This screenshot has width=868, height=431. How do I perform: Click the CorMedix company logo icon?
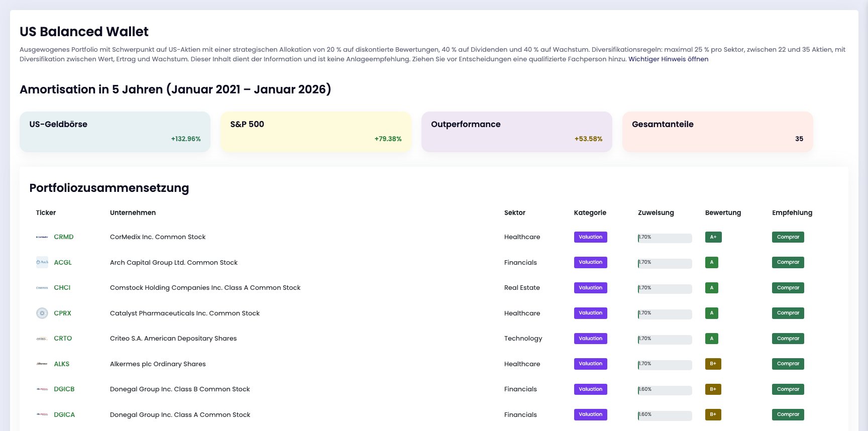[42, 237]
